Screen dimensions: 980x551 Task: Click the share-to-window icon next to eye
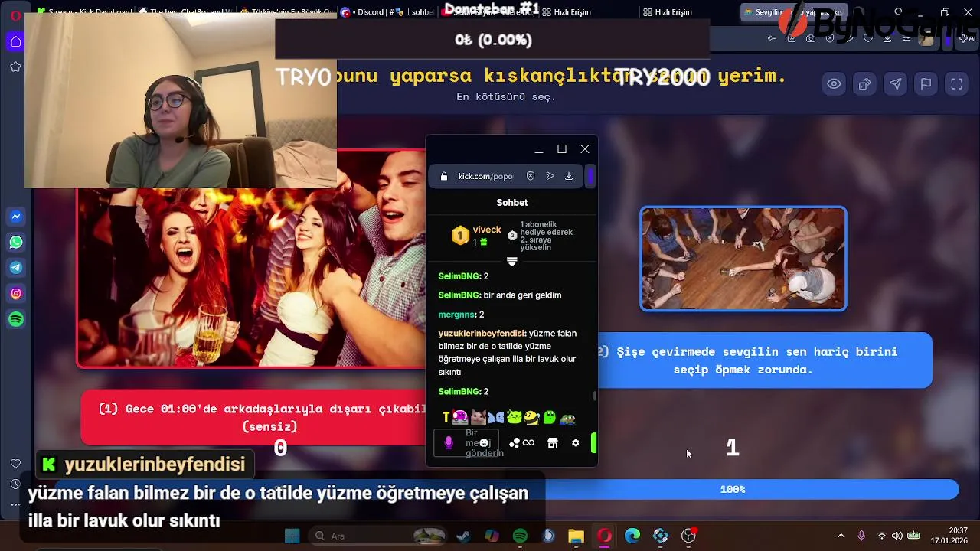[x=864, y=84]
